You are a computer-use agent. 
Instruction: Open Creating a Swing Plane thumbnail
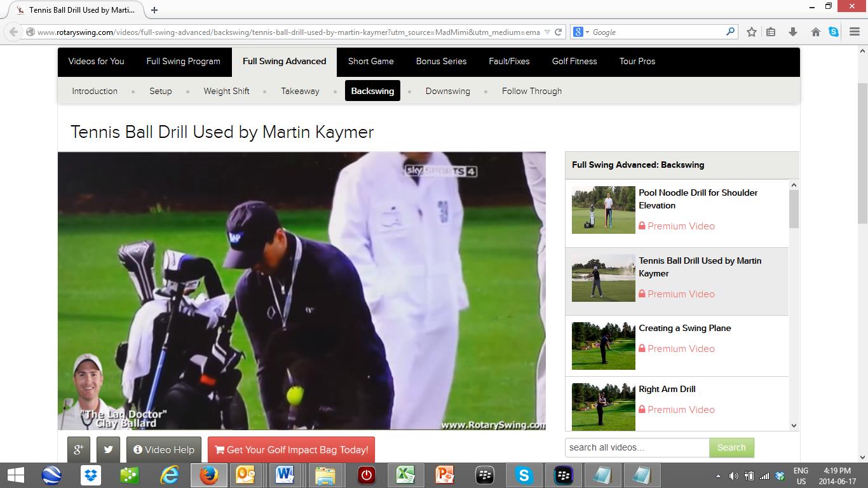(604, 346)
